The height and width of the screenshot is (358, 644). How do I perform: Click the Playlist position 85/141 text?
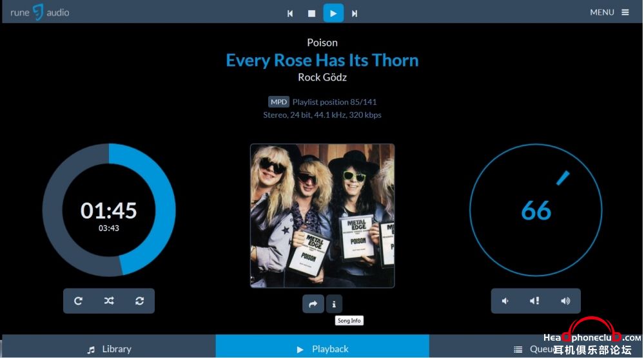[335, 102]
